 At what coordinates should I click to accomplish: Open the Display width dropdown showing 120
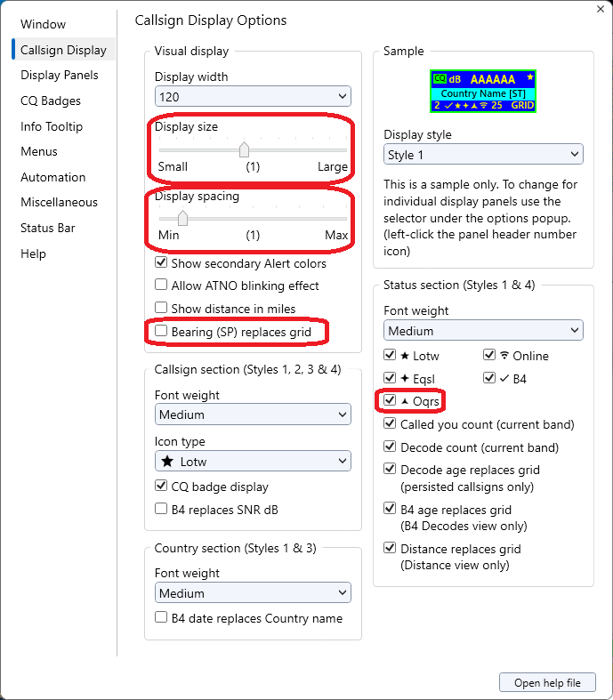(x=253, y=96)
